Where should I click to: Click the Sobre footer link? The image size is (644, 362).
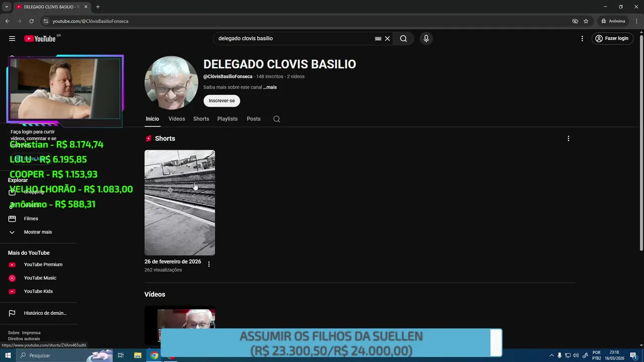click(x=14, y=333)
